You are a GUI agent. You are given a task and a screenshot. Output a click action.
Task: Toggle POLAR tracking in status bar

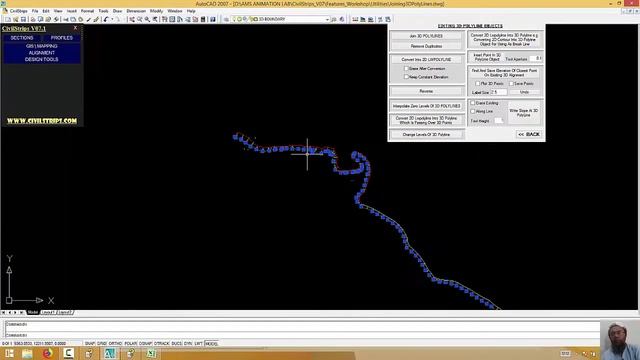click(130, 344)
